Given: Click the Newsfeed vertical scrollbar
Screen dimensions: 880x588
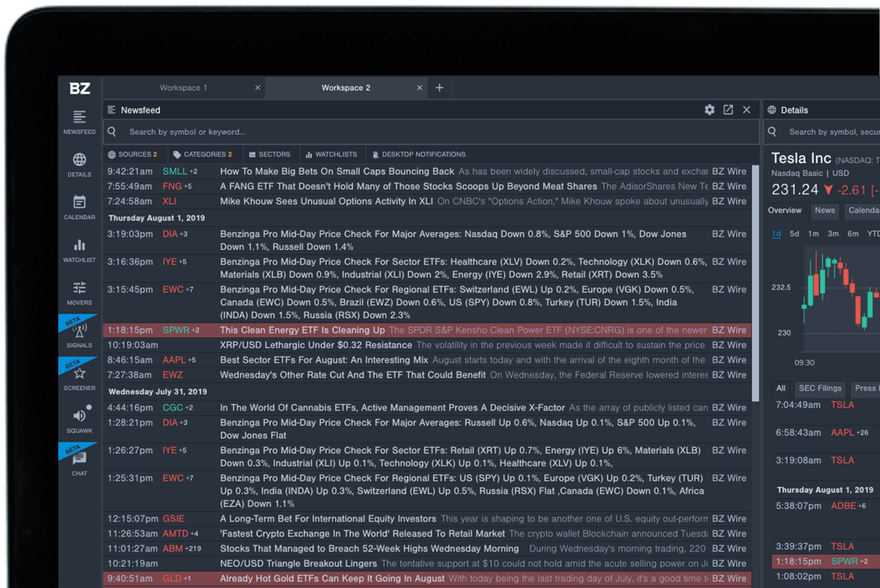Looking at the screenshot, I should coord(755,283).
